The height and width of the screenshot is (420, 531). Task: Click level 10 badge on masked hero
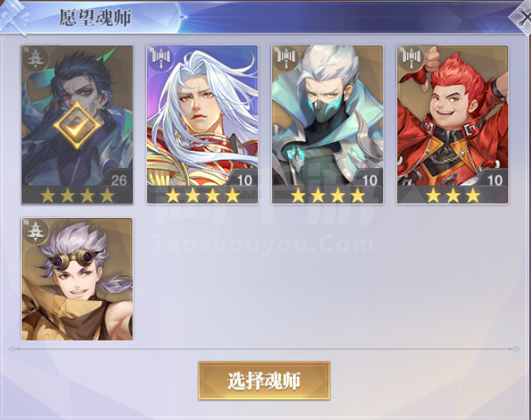[x=369, y=180]
